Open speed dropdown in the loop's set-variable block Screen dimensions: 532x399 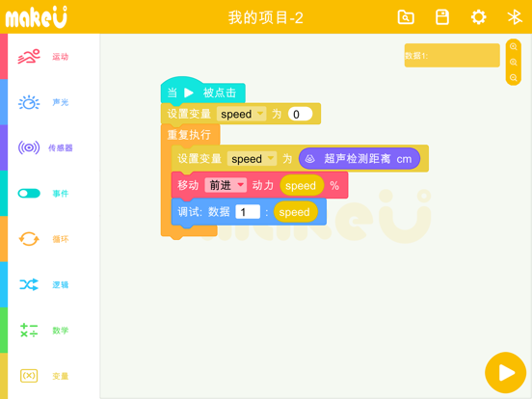click(x=253, y=159)
